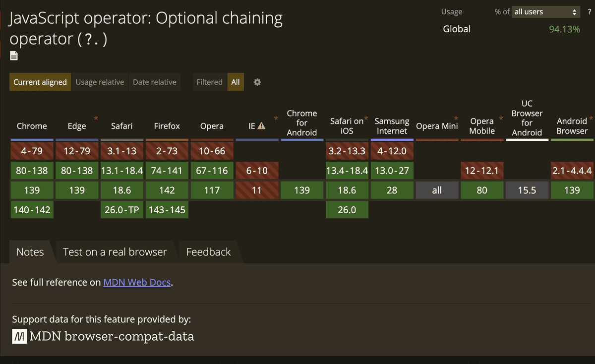The height and width of the screenshot is (364, 595).
Task: Open the settings gear icon
Action: [x=257, y=82]
